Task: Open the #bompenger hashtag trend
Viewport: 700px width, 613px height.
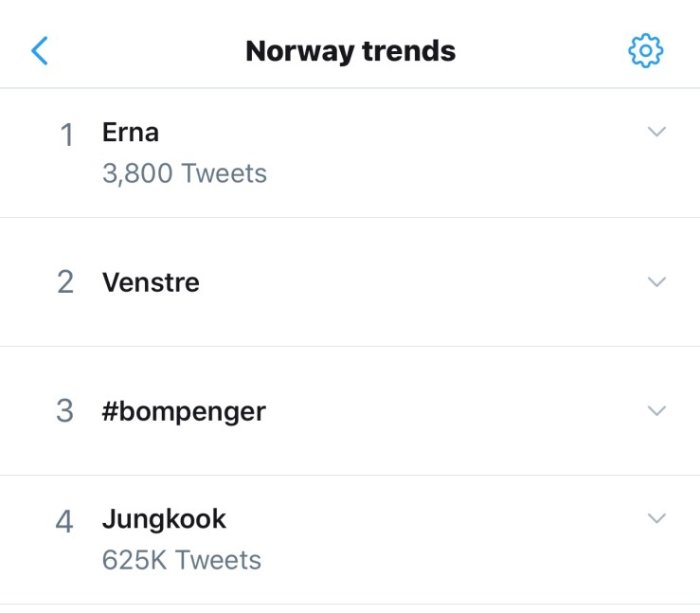Action: [184, 411]
